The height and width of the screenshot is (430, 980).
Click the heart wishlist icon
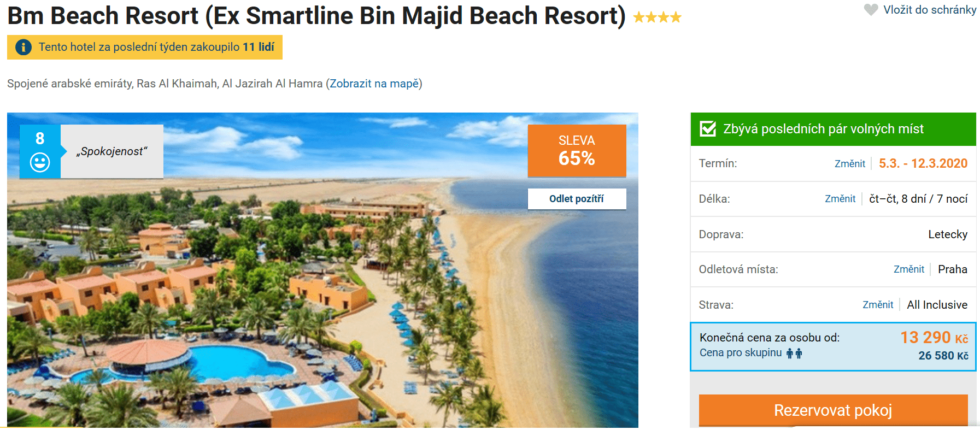click(871, 10)
